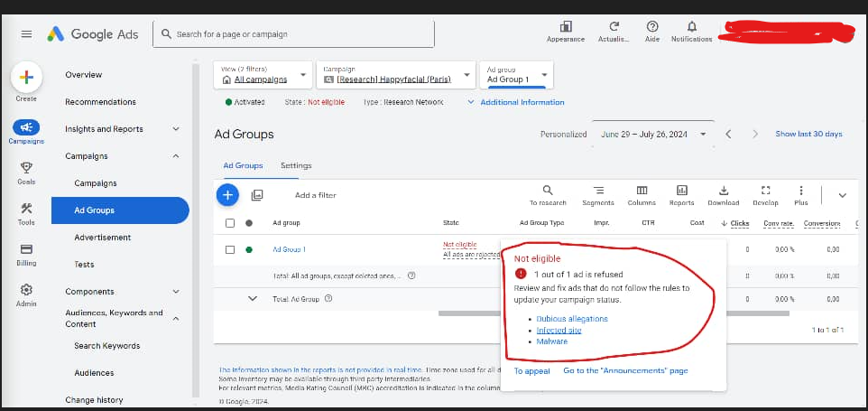Open Appearance settings icon

[566, 26]
